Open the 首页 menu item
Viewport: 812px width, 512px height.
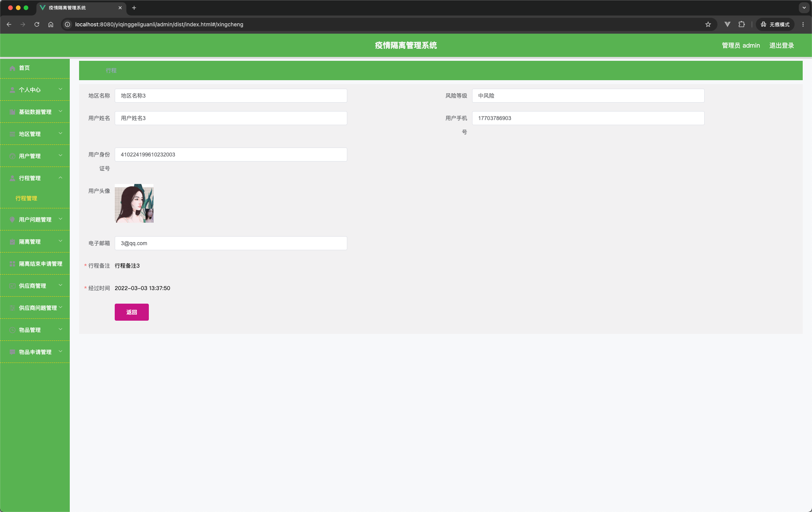click(x=35, y=68)
